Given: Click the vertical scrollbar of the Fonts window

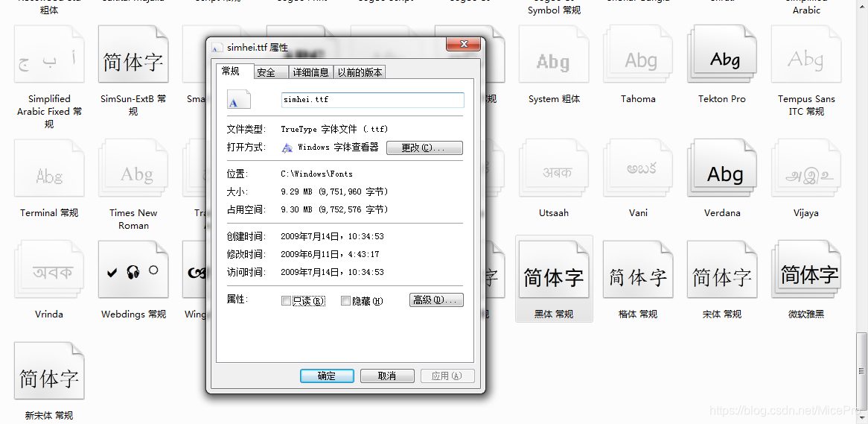Looking at the screenshot, I should coord(862,212).
